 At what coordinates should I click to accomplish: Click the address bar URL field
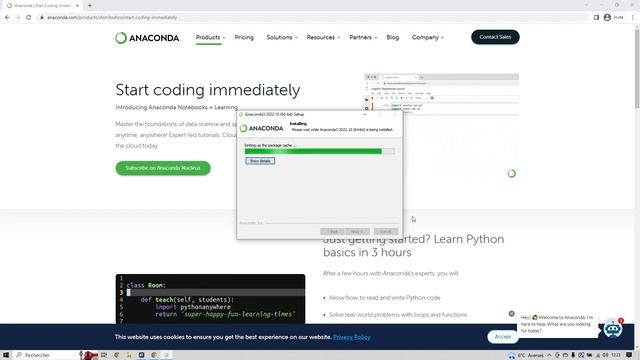point(312,18)
